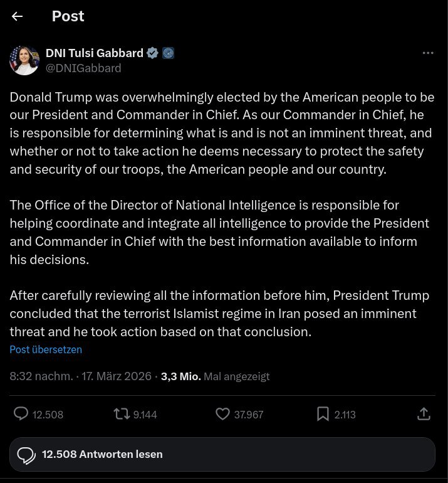This screenshot has width=448, height=483.
Task: Open the three-dot more options menu
Action: 428,53
